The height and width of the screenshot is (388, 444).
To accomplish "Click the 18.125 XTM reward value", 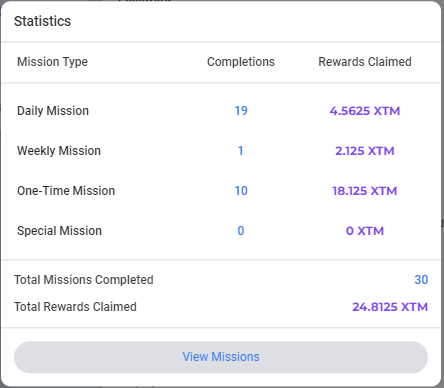I will point(365,191).
